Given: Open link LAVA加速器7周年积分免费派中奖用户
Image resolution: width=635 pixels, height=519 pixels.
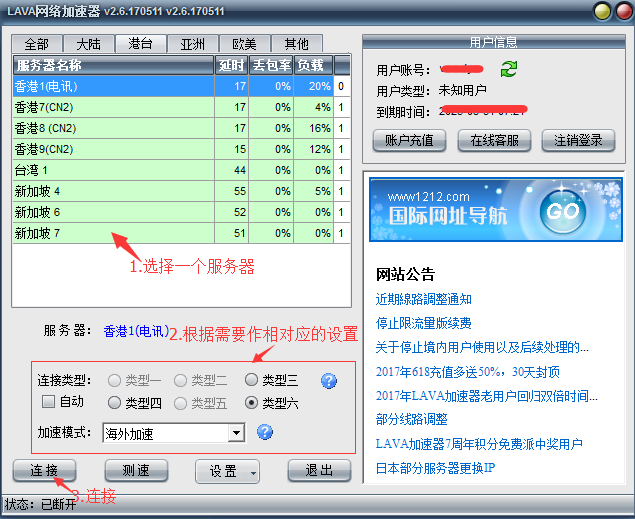Looking at the screenshot, I should pos(479,444).
